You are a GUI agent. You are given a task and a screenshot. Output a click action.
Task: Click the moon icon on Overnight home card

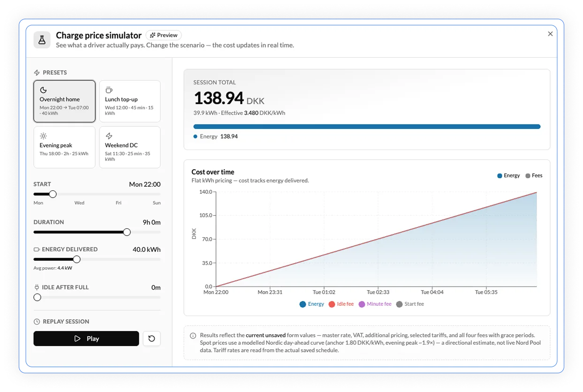tap(43, 90)
